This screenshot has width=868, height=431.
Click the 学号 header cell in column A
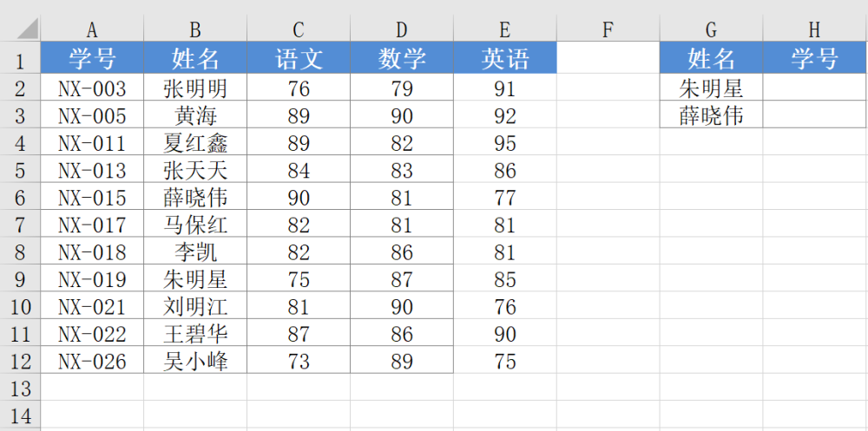point(92,59)
